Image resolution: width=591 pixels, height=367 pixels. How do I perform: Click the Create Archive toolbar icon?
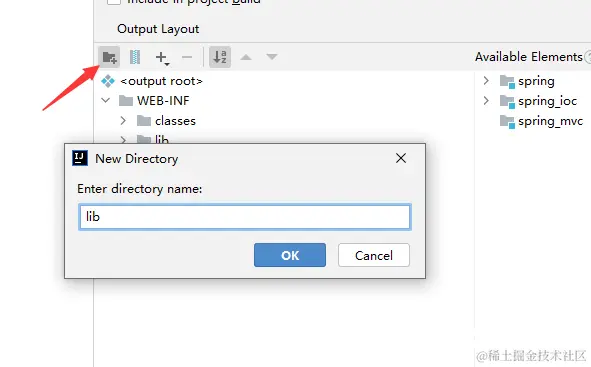click(135, 57)
